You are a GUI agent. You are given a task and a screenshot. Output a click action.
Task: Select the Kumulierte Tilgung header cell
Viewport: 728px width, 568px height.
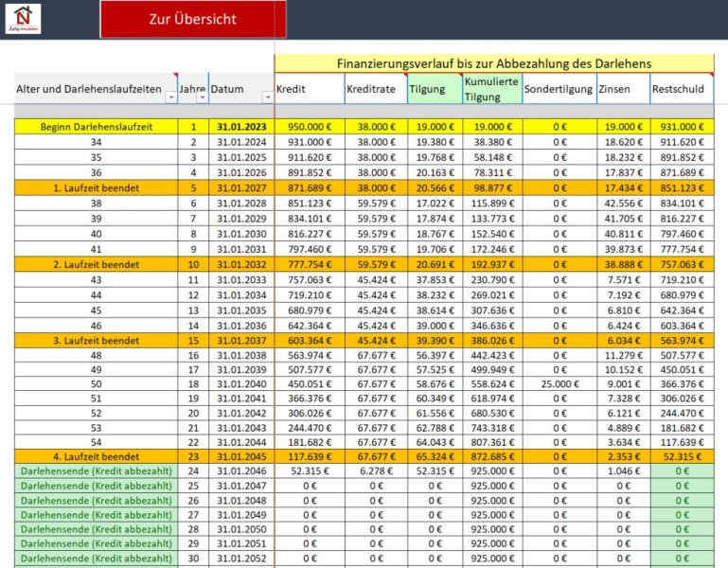pos(492,89)
